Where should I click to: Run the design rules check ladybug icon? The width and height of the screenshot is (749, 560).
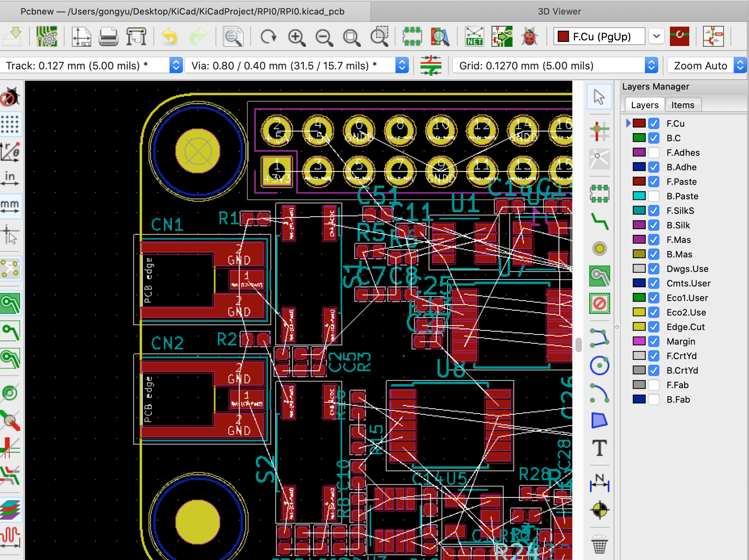[529, 37]
